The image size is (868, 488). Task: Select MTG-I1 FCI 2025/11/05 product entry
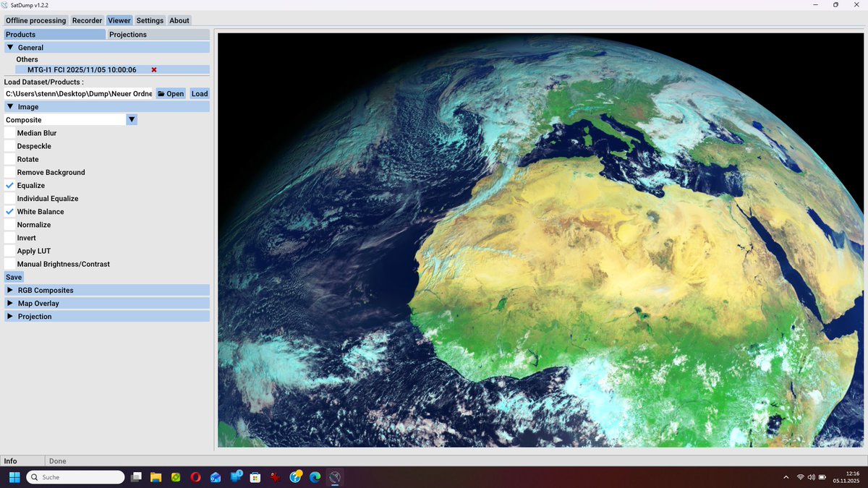112,69
